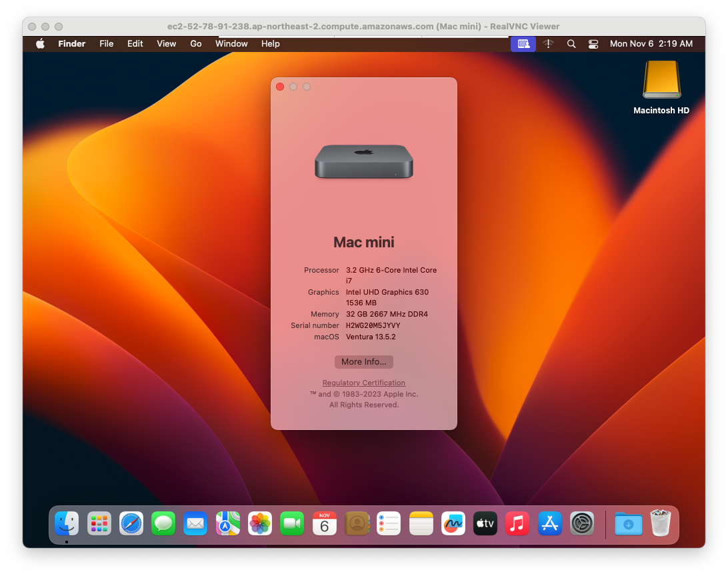Close the About This Mac window

[x=280, y=87]
